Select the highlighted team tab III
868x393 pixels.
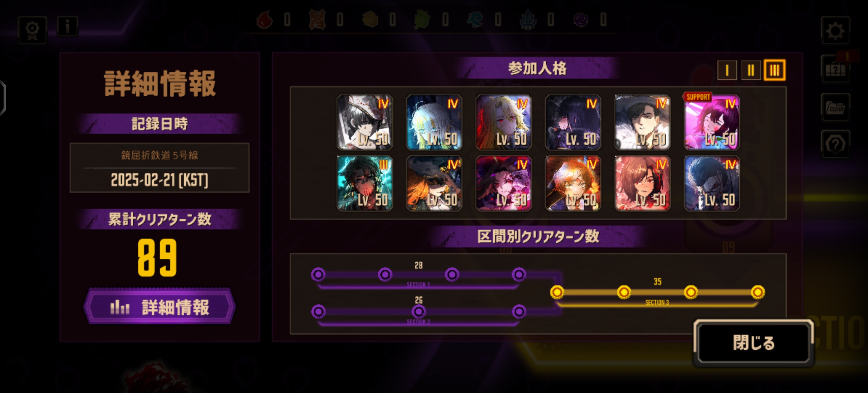click(x=775, y=70)
